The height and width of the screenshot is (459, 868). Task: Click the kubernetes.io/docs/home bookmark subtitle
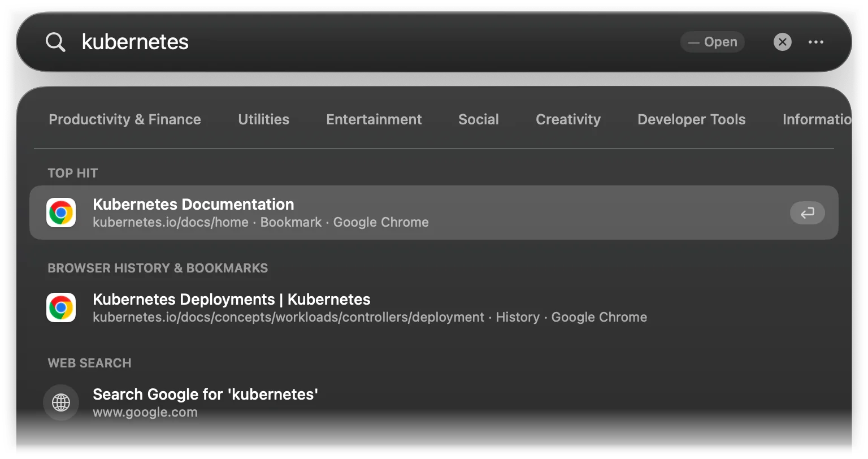[261, 222]
